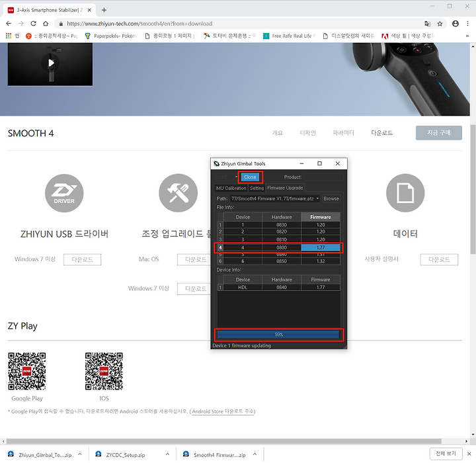Click the Close port button in Gimbal Tools
476x463 pixels.
coord(250,177)
